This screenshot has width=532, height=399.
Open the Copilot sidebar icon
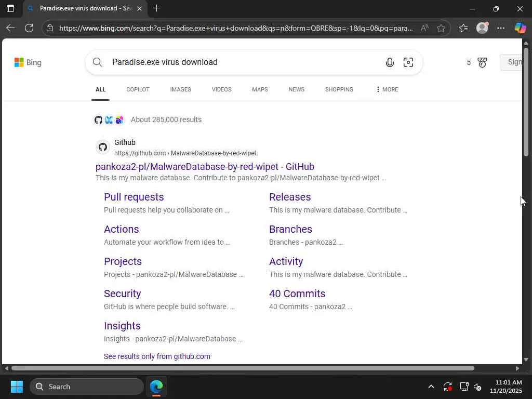(x=520, y=28)
